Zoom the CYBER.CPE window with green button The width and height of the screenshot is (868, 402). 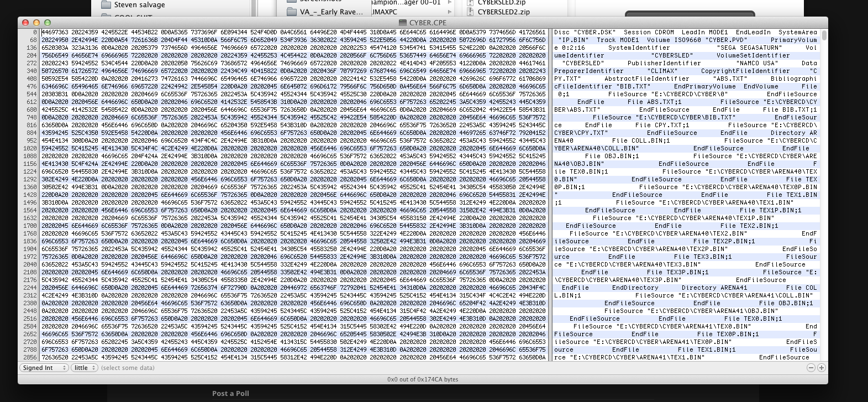pyautogui.click(x=48, y=23)
